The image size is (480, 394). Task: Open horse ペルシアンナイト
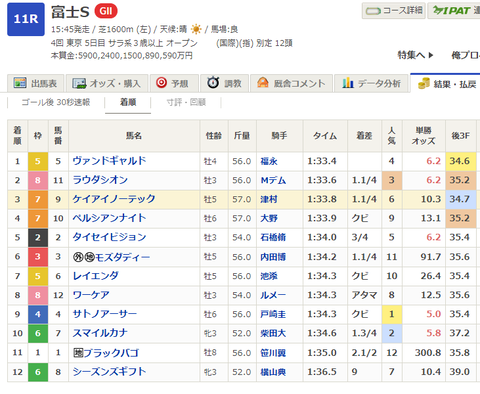click(x=109, y=218)
